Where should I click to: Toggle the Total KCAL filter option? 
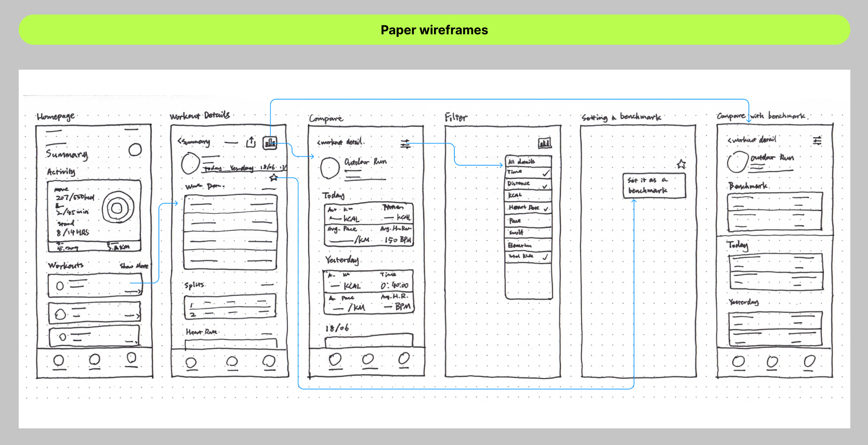pyautogui.click(x=529, y=256)
